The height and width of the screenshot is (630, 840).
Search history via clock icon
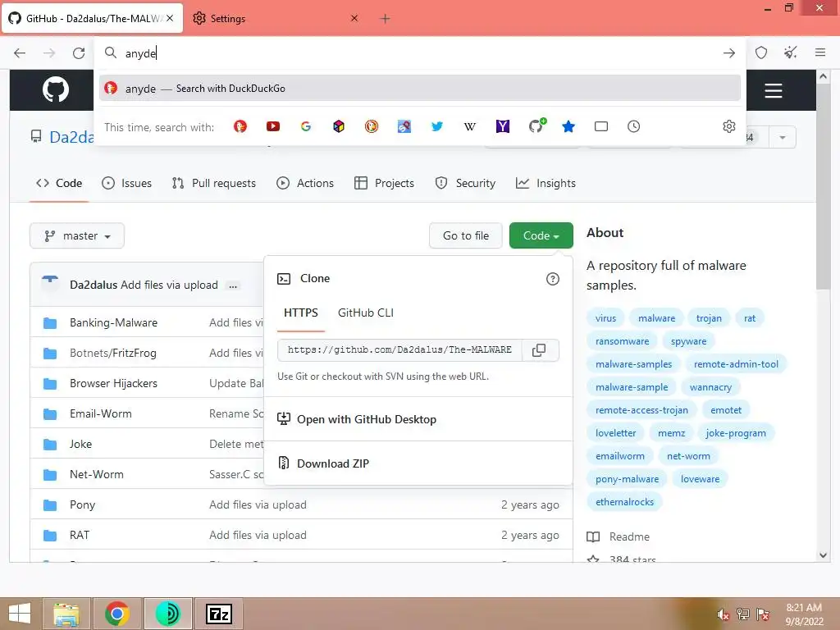coord(634,126)
